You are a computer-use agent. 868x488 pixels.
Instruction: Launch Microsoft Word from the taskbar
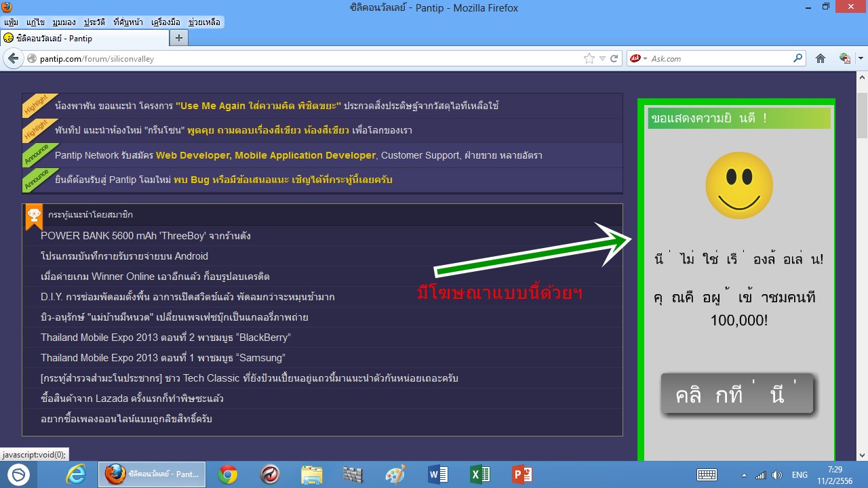click(438, 474)
